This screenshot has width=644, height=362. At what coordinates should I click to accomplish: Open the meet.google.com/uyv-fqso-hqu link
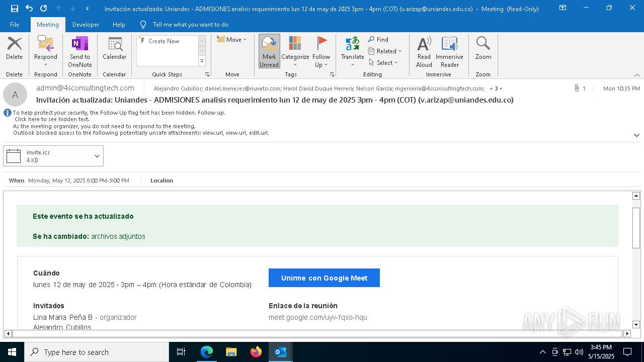(x=318, y=317)
